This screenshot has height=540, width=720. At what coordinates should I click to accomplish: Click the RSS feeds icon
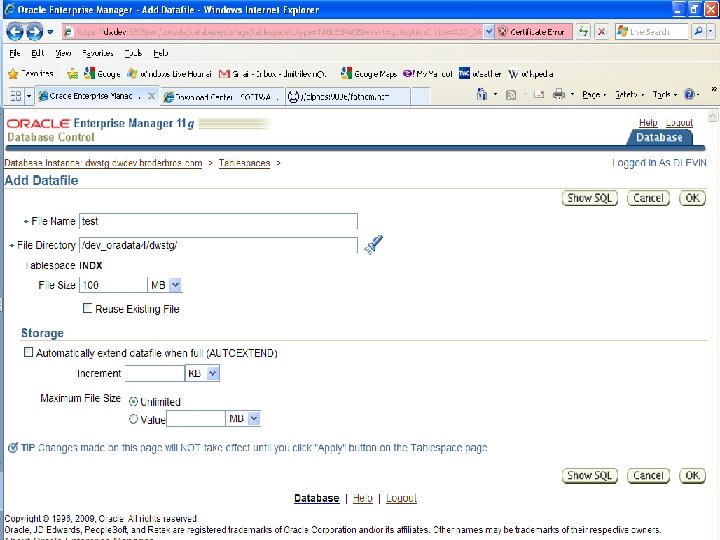[511, 95]
